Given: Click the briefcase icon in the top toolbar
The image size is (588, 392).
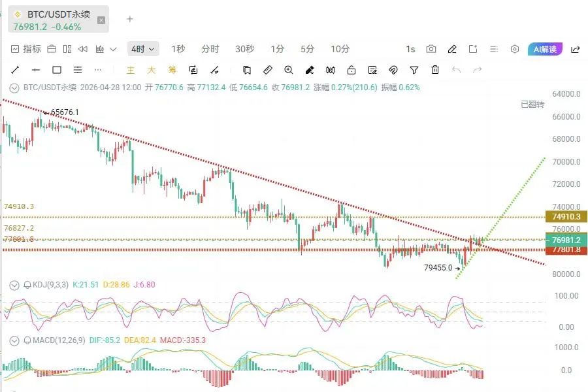Looking at the screenshot, I should pyautogui.click(x=52, y=49).
